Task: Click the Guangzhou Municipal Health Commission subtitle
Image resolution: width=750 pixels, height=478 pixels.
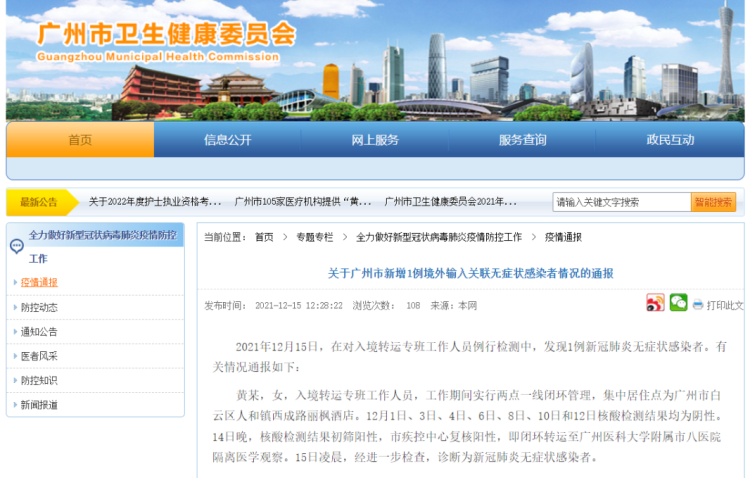Action: point(158,56)
